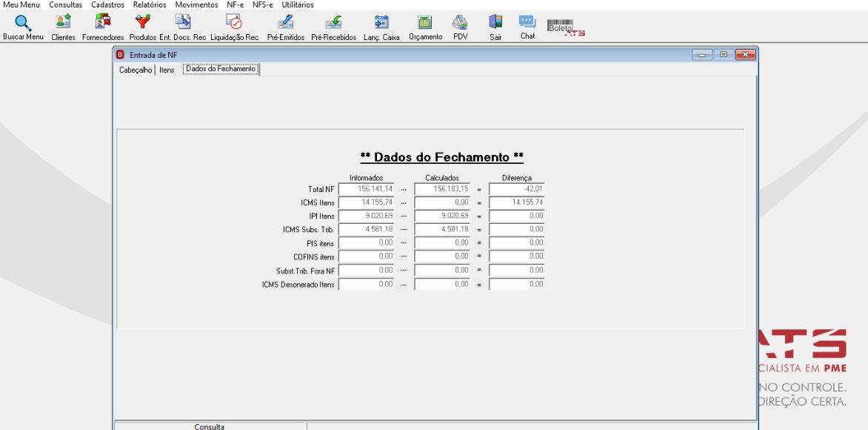Click the Dados do Fechamento heading
This screenshot has height=430, width=868.
point(441,157)
